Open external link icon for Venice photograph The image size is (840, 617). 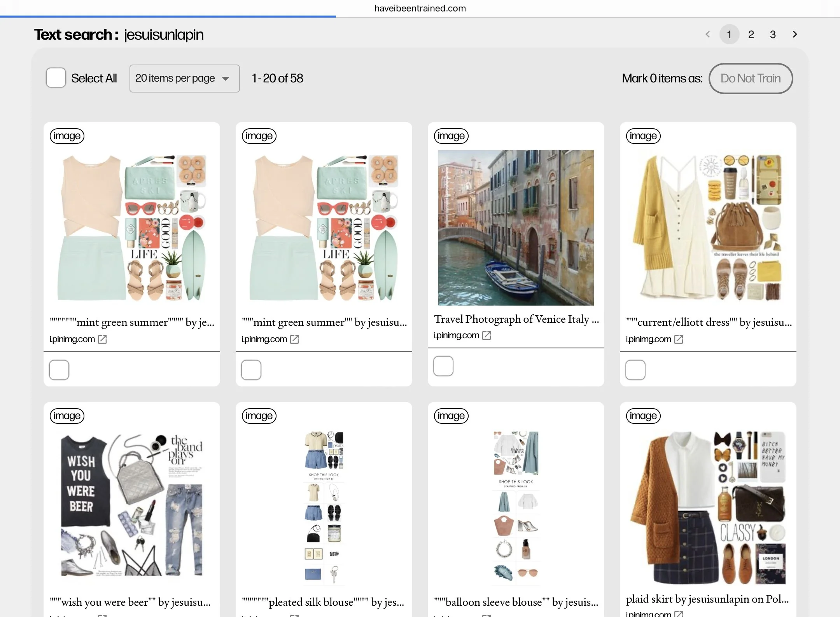coord(486,336)
